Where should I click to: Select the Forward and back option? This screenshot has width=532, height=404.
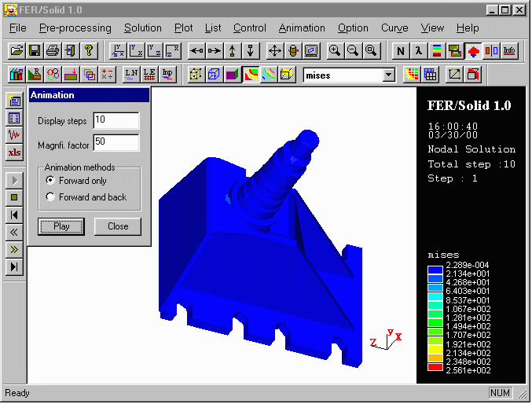51,197
